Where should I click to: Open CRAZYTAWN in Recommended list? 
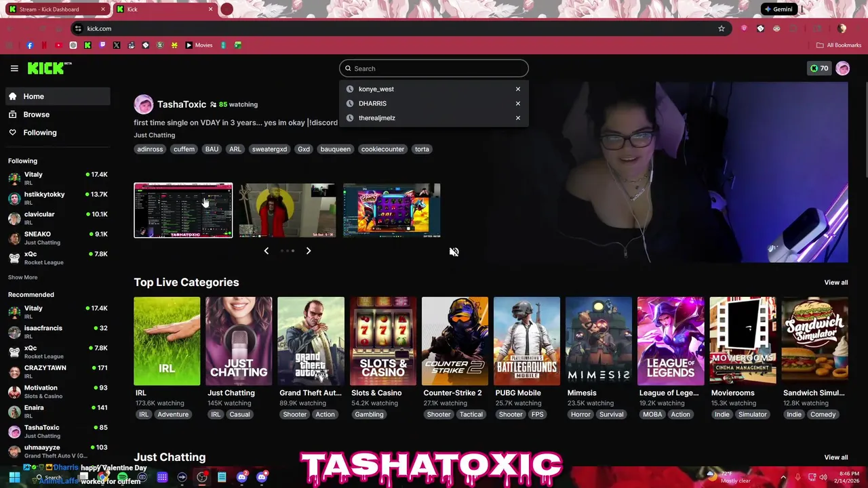[58, 371]
